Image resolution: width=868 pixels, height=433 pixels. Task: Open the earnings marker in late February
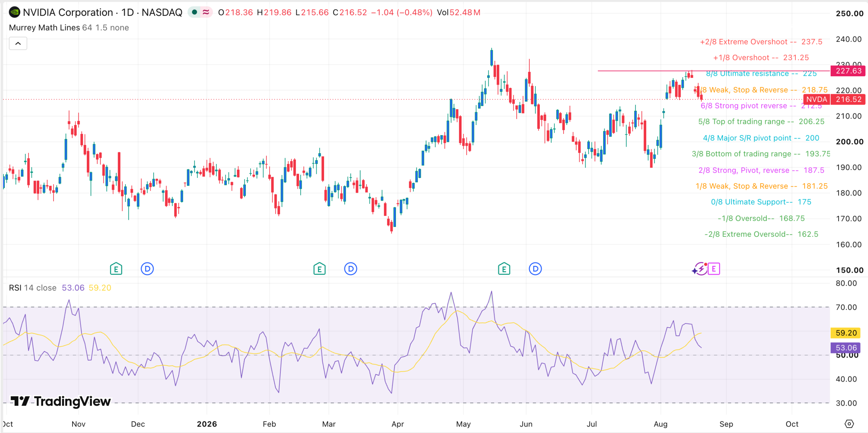click(319, 269)
